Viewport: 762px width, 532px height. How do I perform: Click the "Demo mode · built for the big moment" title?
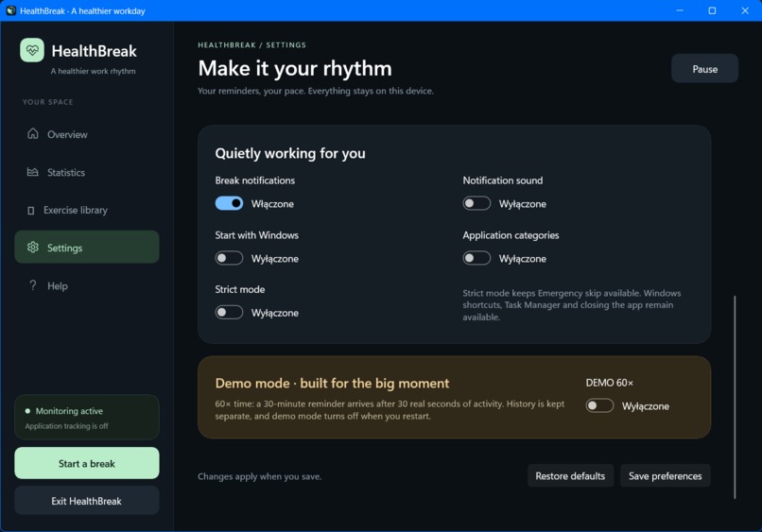coord(332,384)
